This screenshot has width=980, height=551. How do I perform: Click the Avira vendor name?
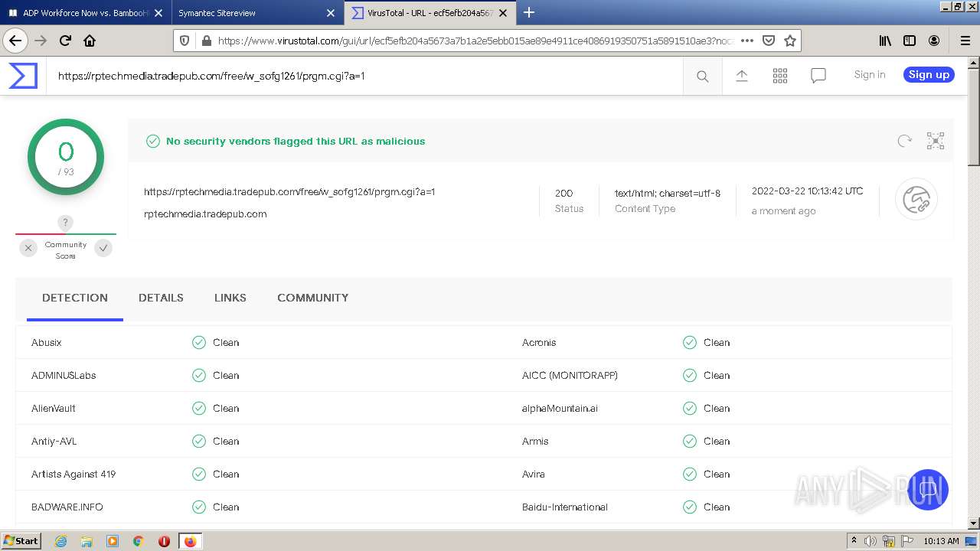[x=534, y=474]
